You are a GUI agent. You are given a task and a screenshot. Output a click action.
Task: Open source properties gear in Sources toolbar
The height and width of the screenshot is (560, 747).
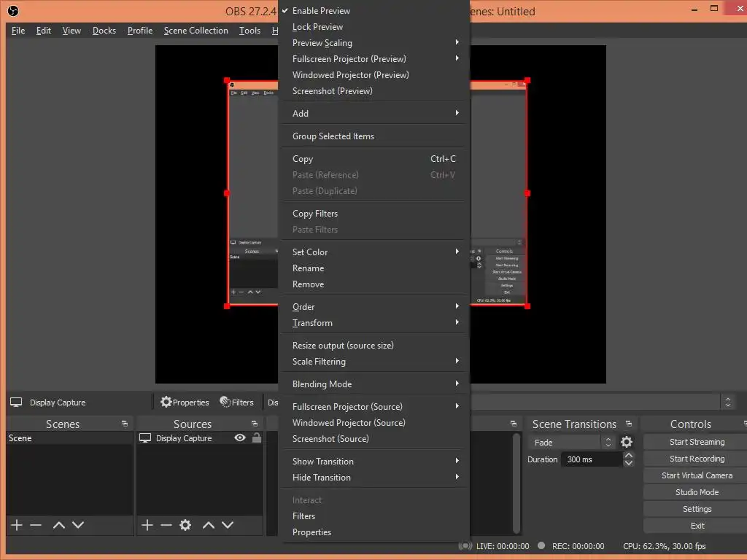(185, 525)
